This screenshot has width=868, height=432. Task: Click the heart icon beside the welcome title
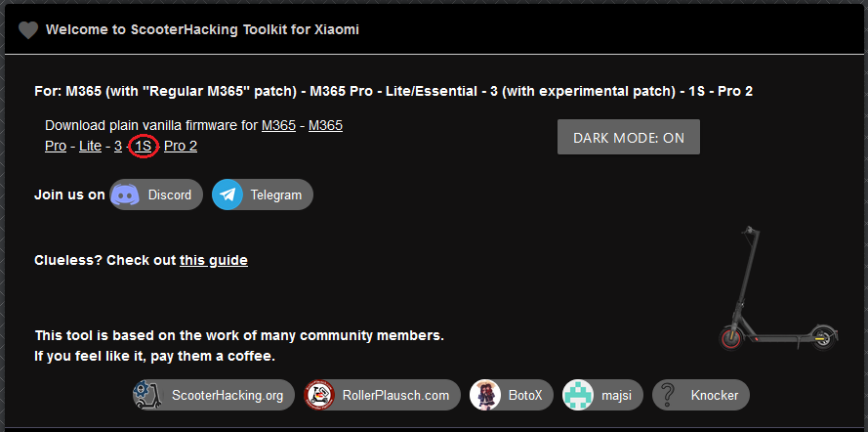pyautogui.click(x=28, y=29)
